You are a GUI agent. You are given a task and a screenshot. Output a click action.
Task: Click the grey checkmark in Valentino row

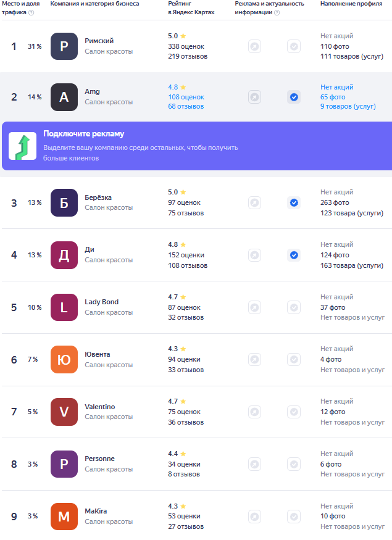click(294, 412)
